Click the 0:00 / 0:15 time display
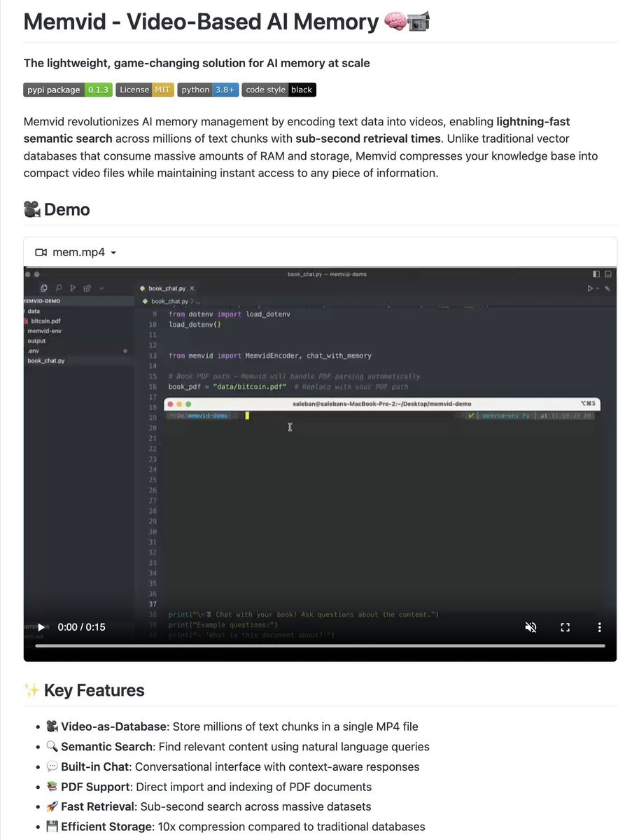The height and width of the screenshot is (840, 639). [81, 627]
